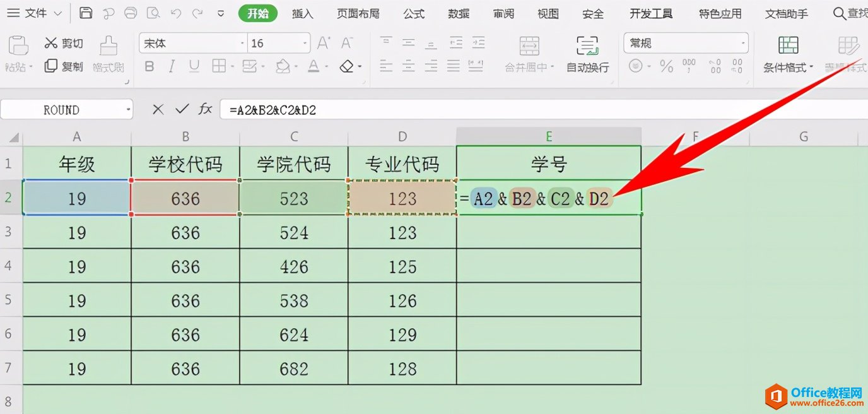Click Merge and Center (合并居中) icon

point(529,46)
